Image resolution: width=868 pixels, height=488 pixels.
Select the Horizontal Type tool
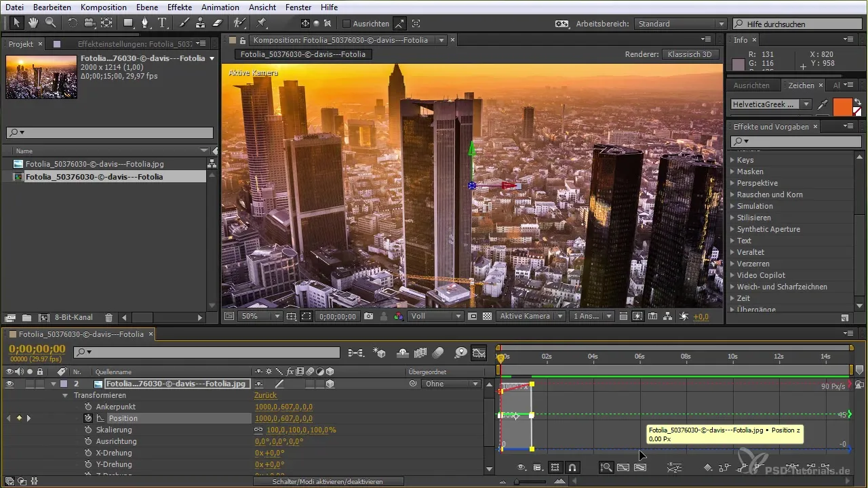pyautogui.click(x=163, y=23)
